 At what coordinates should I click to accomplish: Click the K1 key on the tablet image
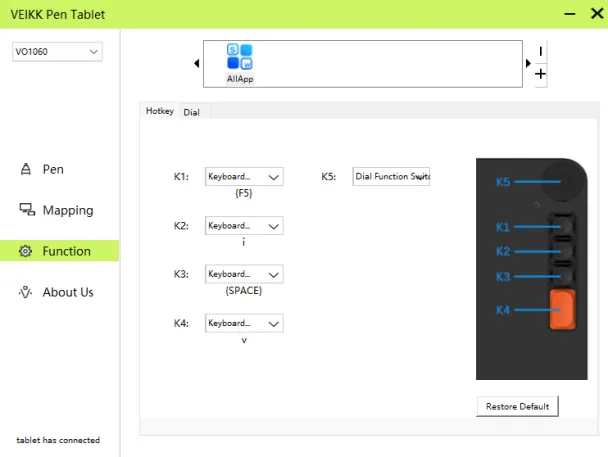(x=562, y=226)
